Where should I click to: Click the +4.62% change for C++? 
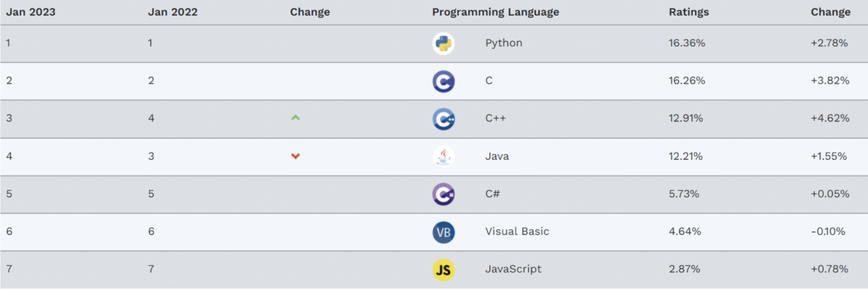pos(830,119)
